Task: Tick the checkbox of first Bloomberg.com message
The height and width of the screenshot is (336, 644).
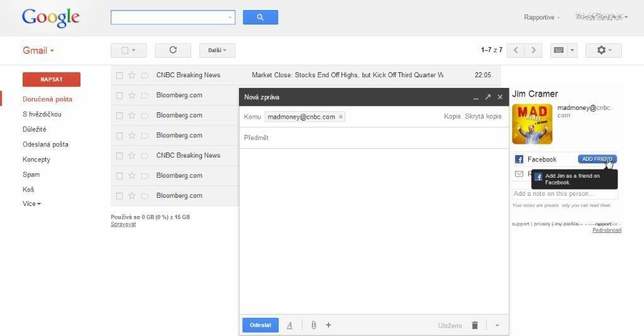Action: pyautogui.click(x=119, y=95)
